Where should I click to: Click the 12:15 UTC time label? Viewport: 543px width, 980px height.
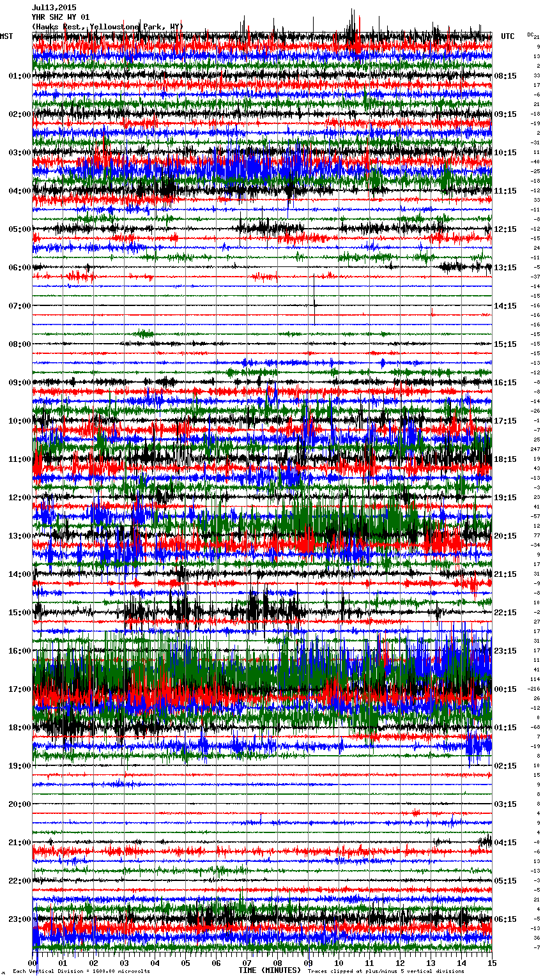click(x=505, y=229)
